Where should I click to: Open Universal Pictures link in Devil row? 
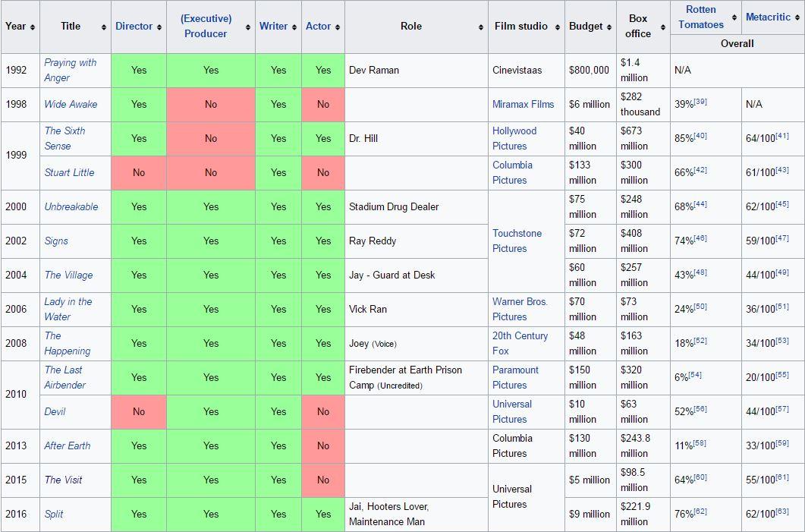point(512,412)
